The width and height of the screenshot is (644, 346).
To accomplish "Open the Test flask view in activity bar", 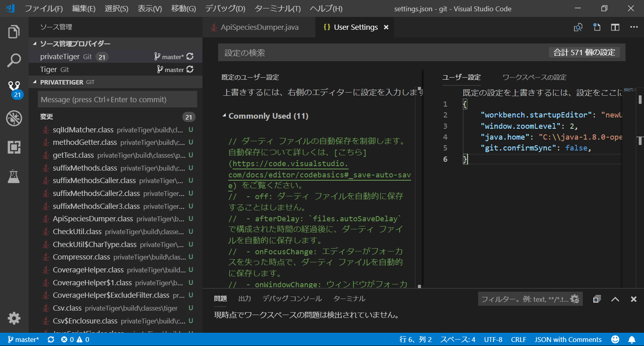I will [x=14, y=176].
